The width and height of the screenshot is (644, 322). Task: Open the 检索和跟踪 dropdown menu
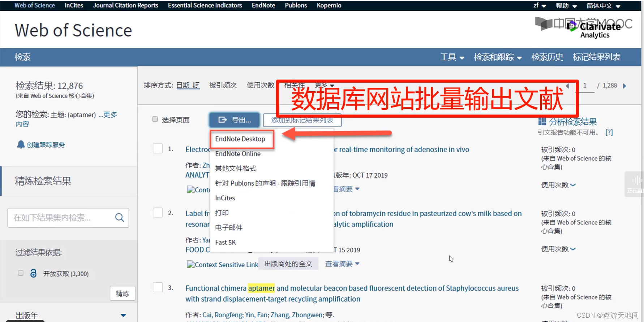point(498,57)
